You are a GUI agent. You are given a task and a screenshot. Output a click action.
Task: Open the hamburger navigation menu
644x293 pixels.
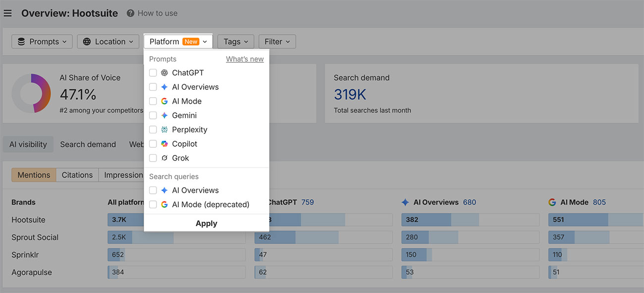7,13
